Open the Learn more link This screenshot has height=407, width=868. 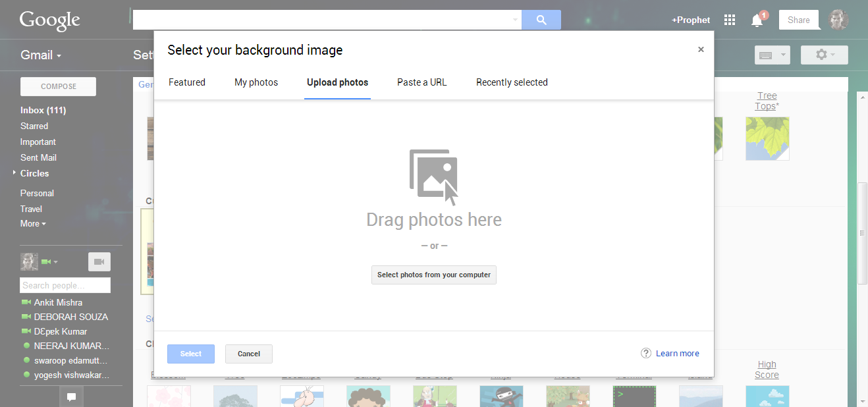pyautogui.click(x=677, y=353)
